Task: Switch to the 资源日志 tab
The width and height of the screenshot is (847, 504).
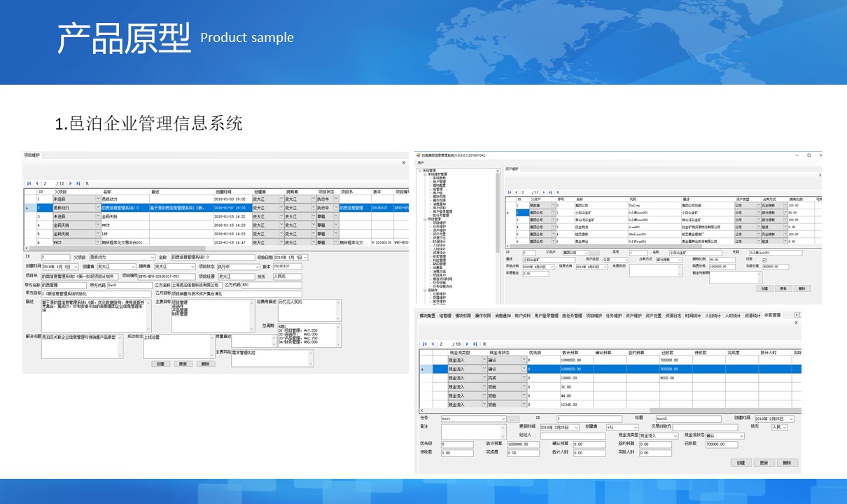Action: tap(673, 315)
